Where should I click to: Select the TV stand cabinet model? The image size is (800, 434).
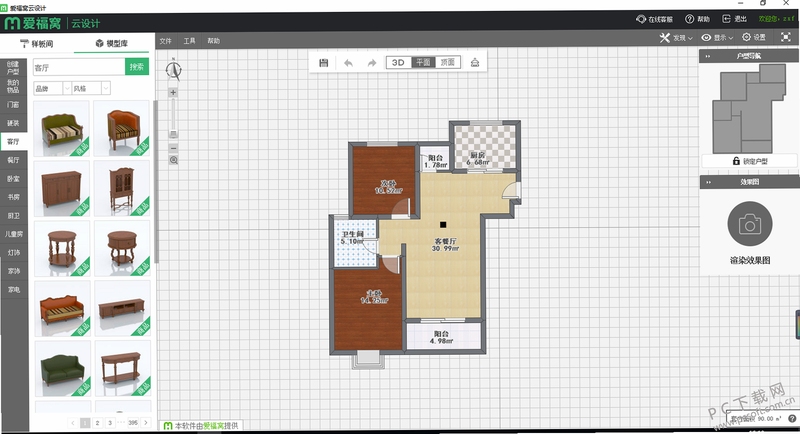(x=122, y=308)
